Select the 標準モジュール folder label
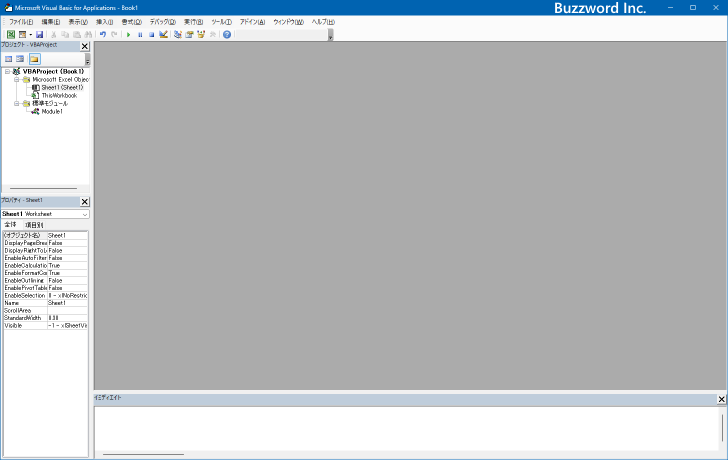The height and width of the screenshot is (460, 728). (50, 104)
